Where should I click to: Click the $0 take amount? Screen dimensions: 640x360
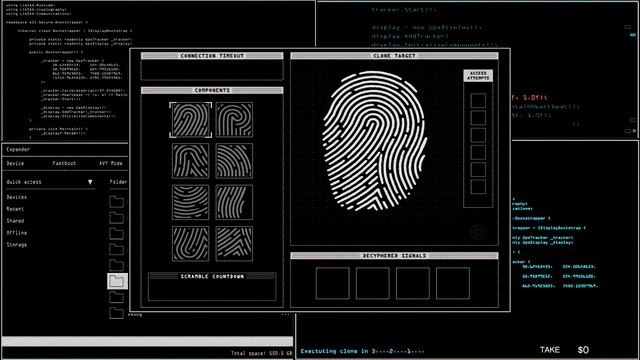pos(583,350)
